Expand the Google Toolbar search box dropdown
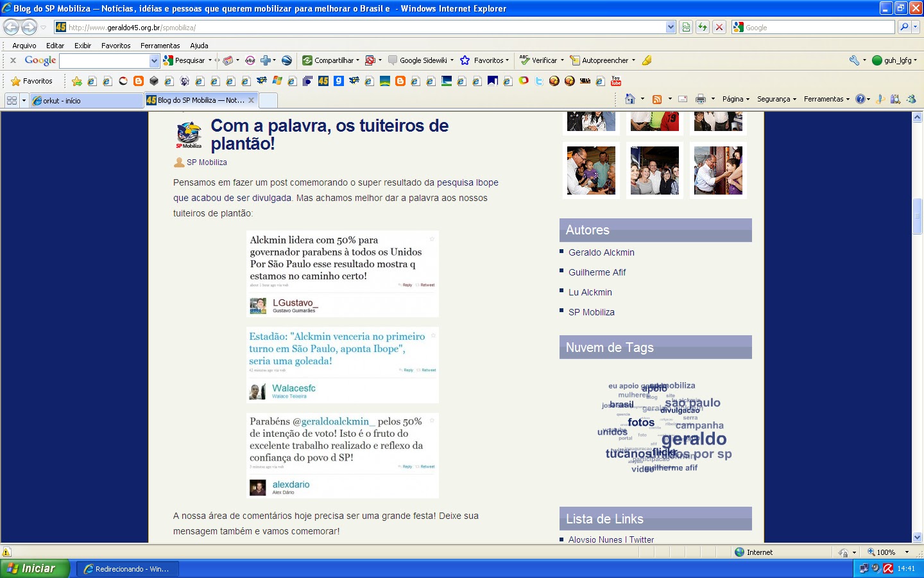The image size is (924, 578). click(154, 60)
